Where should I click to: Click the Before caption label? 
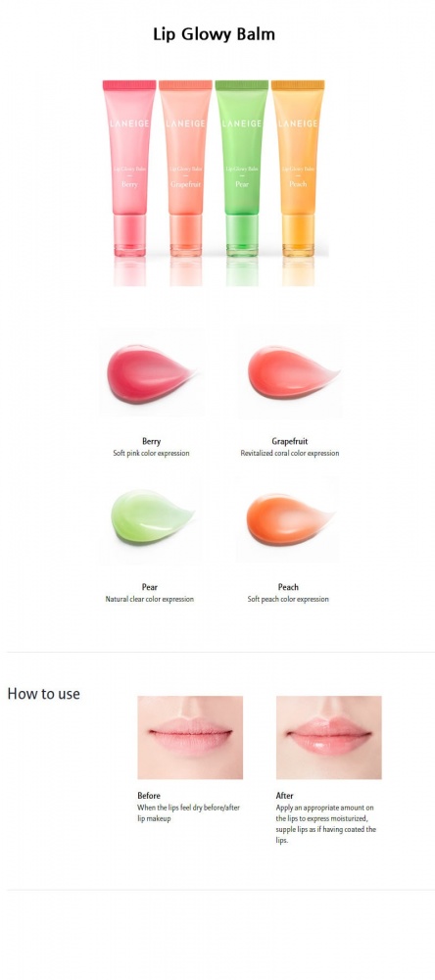pyautogui.click(x=149, y=796)
